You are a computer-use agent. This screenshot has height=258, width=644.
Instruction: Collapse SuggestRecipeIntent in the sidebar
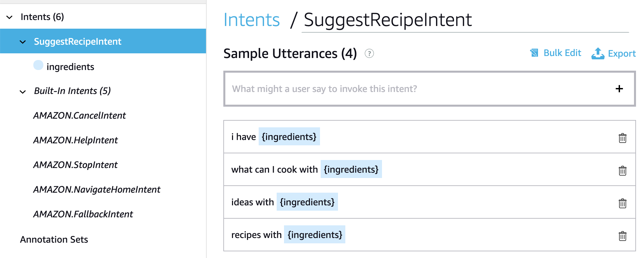click(22, 42)
